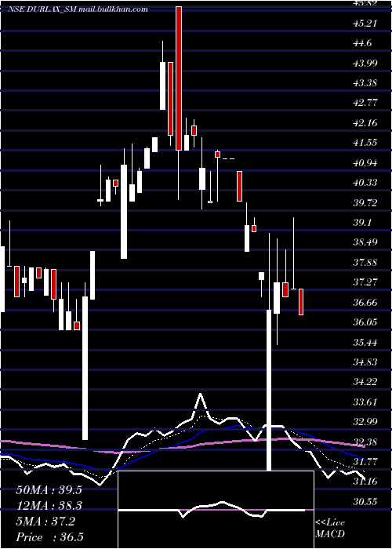Select the 41.55 price axis label
The image size is (392, 549).
tap(365, 143)
